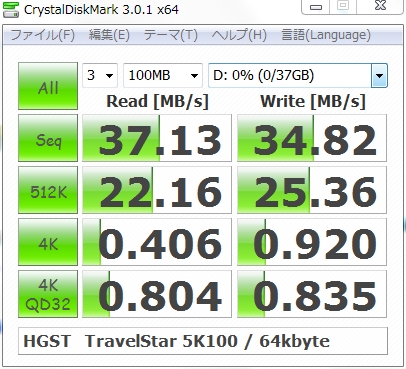Open the ヘルプ(H) menu
This screenshot has height=369, width=406.
(x=239, y=35)
